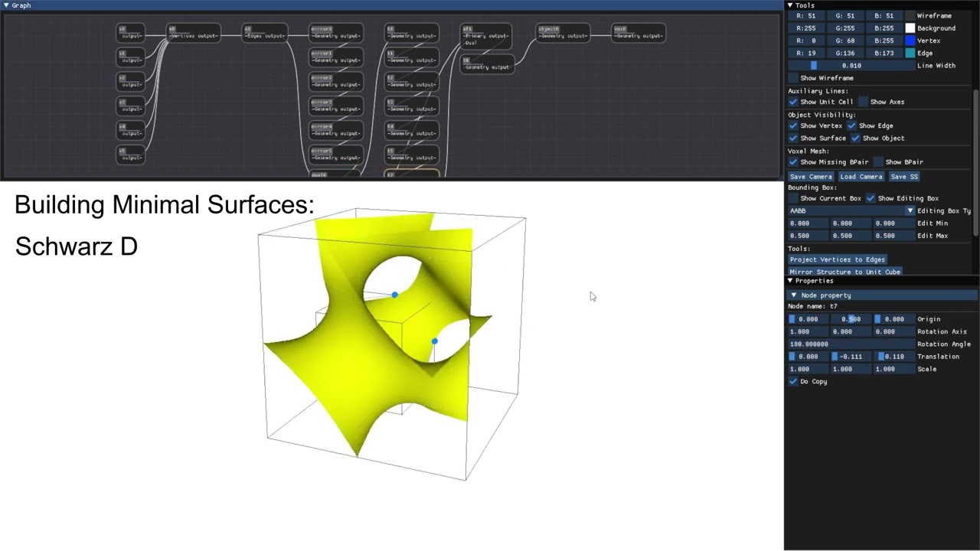Select the first Edit Max field

pos(808,236)
